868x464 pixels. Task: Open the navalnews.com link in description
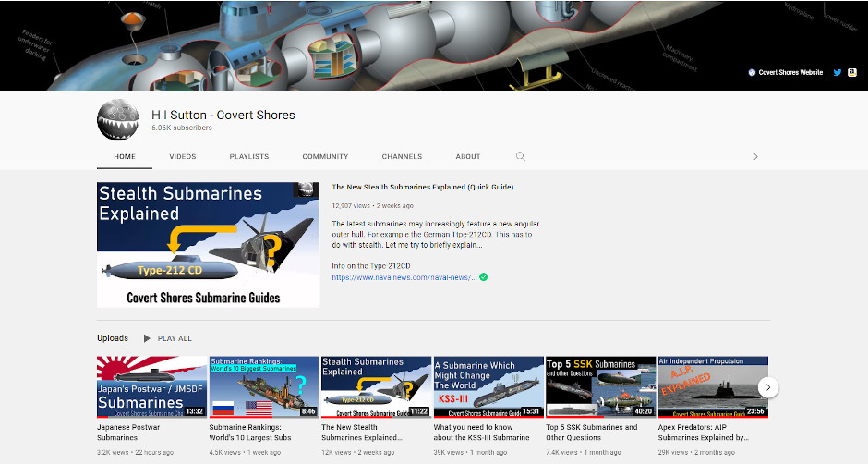404,277
